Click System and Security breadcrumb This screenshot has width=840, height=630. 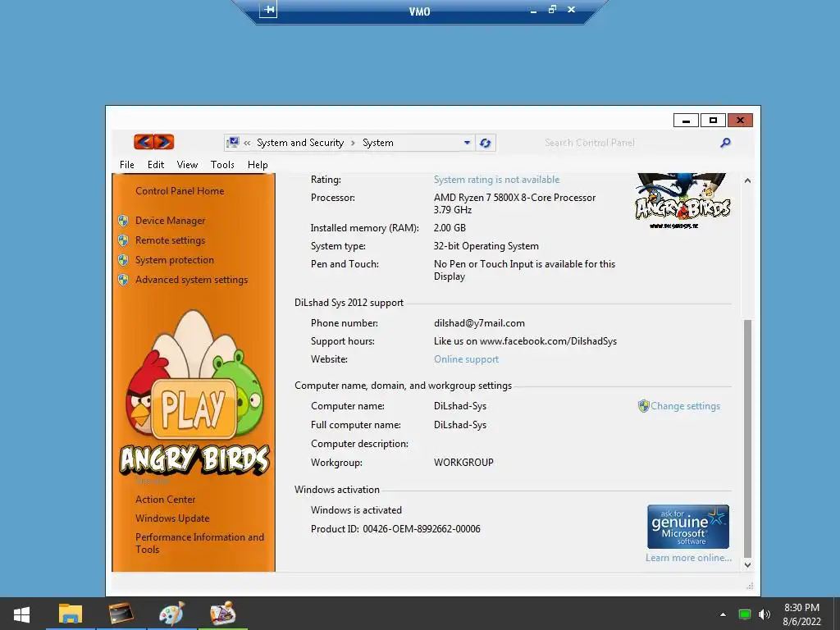[300, 143]
